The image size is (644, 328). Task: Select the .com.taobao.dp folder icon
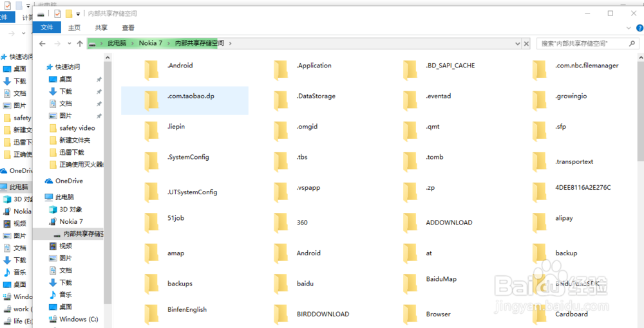pos(151,101)
